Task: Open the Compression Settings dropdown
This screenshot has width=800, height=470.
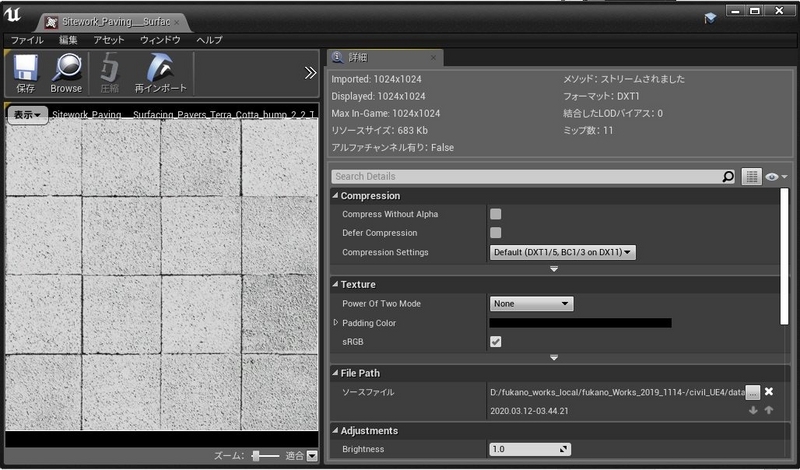Action: pos(562,253)
